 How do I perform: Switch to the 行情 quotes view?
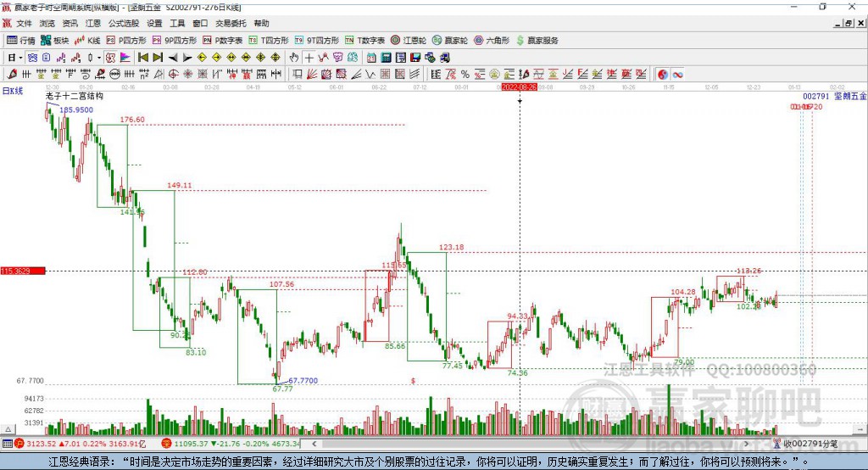[21, 40]
